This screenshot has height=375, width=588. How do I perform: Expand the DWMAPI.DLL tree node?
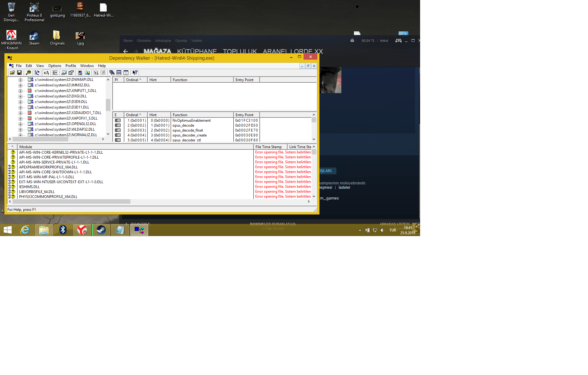(x=20, y=80)
